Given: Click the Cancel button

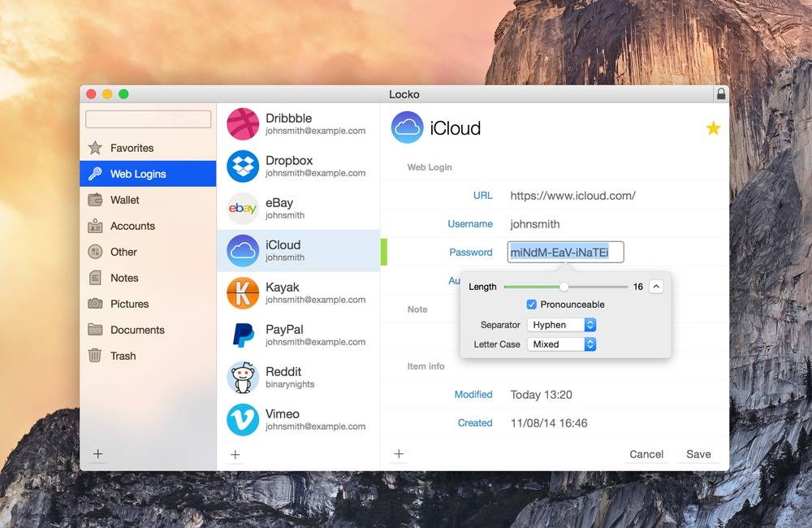Looking at the screenshot, I should [x=646, y=454].
